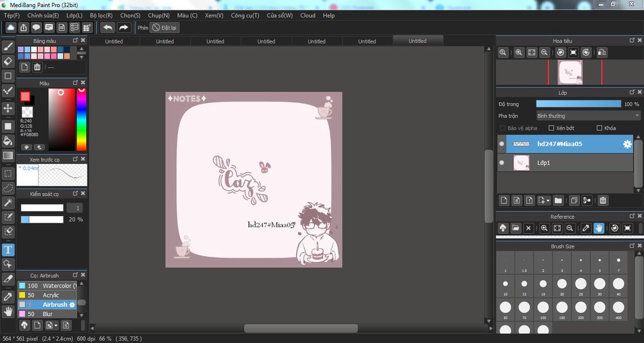This screenshot has width=644, height=343.
Task: Click the speech bubble comment icon
Action: click(x=36, y=28)
